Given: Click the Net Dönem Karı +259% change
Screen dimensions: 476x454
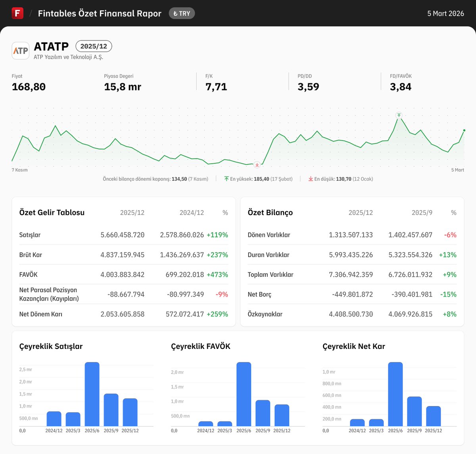Looking at the screenshot, I should coord(217,314).
